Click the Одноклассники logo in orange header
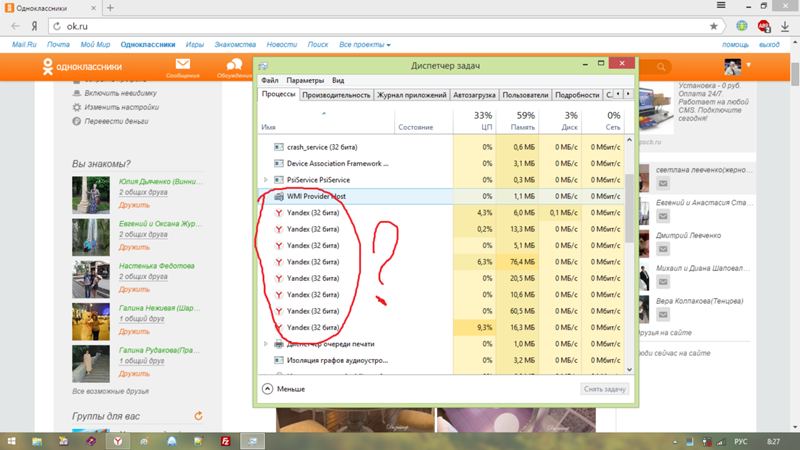This screenshot has width=800, height=450. point(82,67)
